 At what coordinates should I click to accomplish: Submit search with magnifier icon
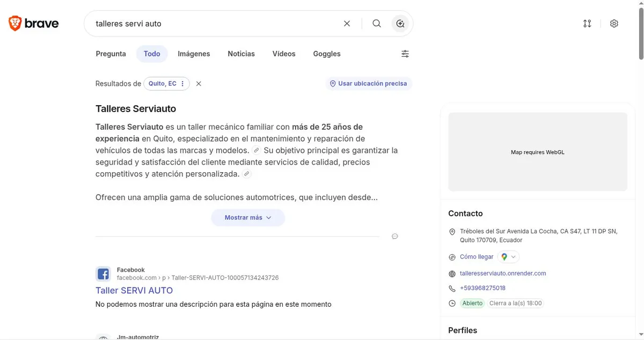(377, 24)
